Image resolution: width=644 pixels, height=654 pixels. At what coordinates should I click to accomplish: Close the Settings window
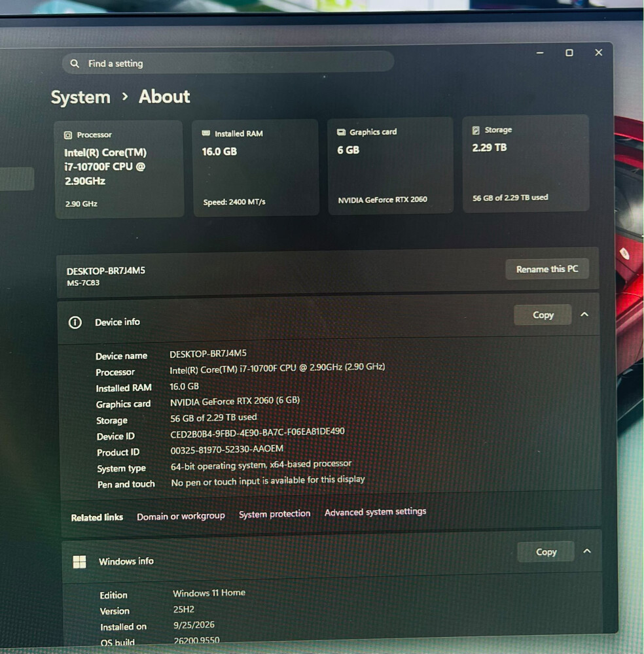click(598, 52)
